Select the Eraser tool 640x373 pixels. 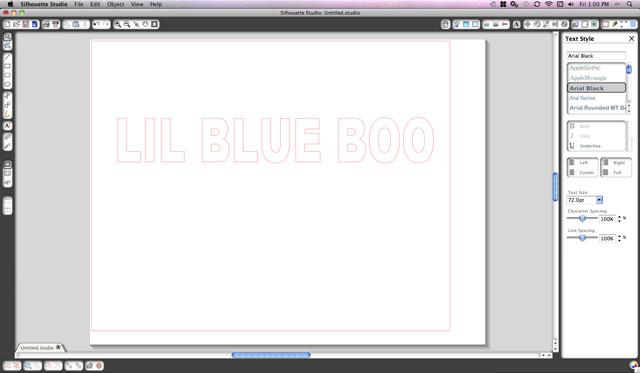(7, 137)
